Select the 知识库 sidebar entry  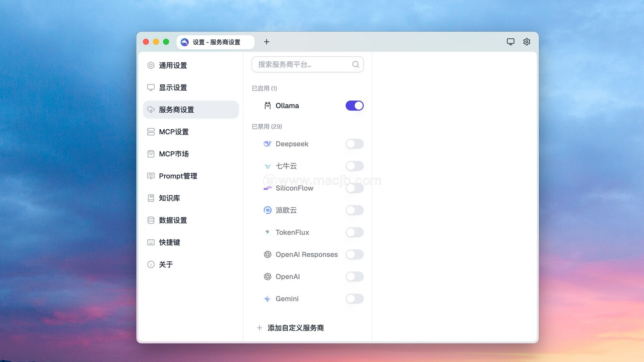click(x=169, y=198)
